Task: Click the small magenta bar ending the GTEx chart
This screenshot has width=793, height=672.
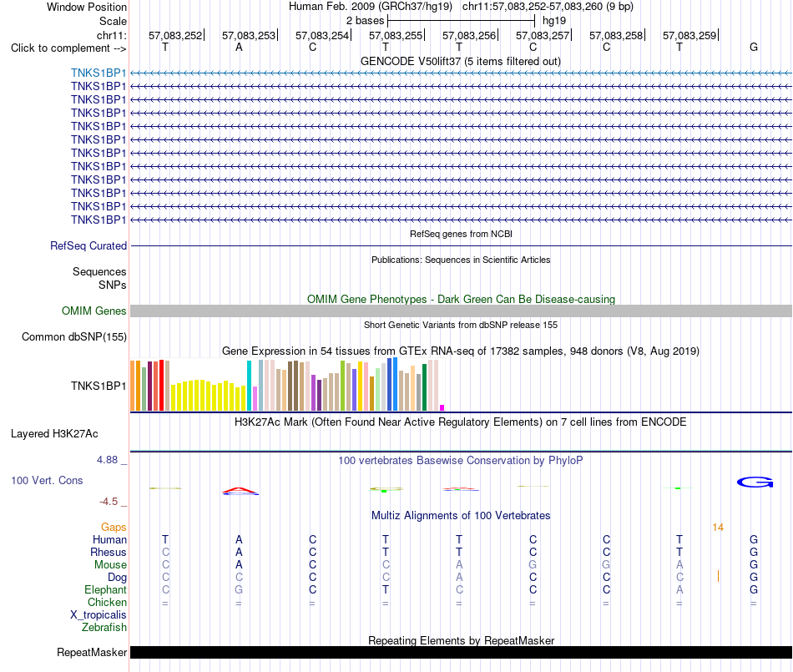Action: point(442,407)
